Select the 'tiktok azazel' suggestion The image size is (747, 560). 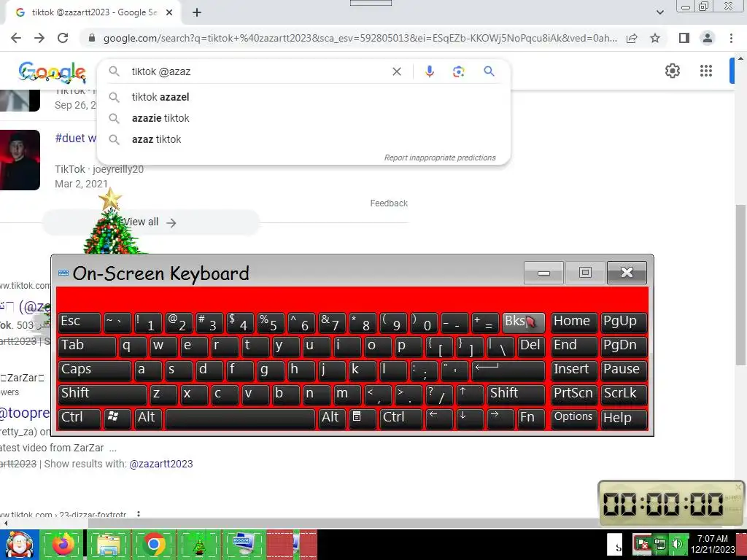(x=303, y=97)
